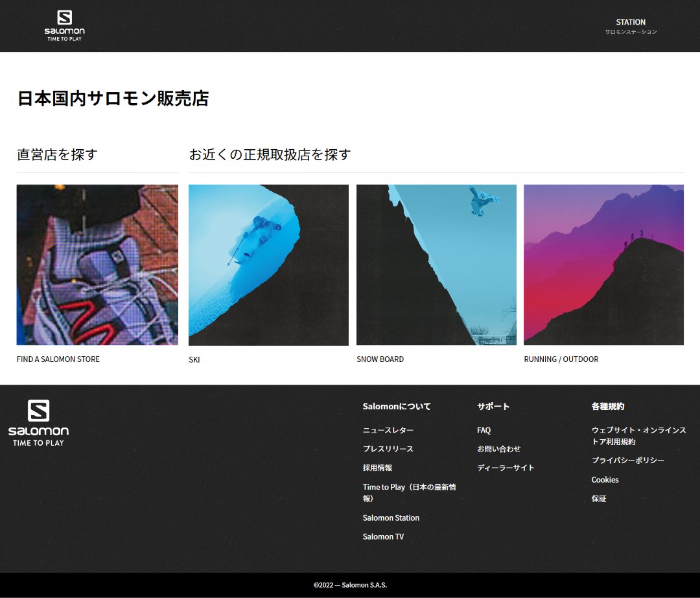This screenshot has width=700, height=598.
Task: Open the ディーラーサイト dealer link
Action: click(x=506, y=468)
